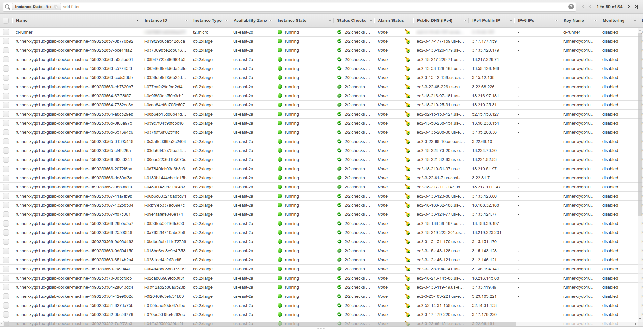Click the '1 to 50 of 54' pagination text

pyautogui.click(x=609, y=7)
